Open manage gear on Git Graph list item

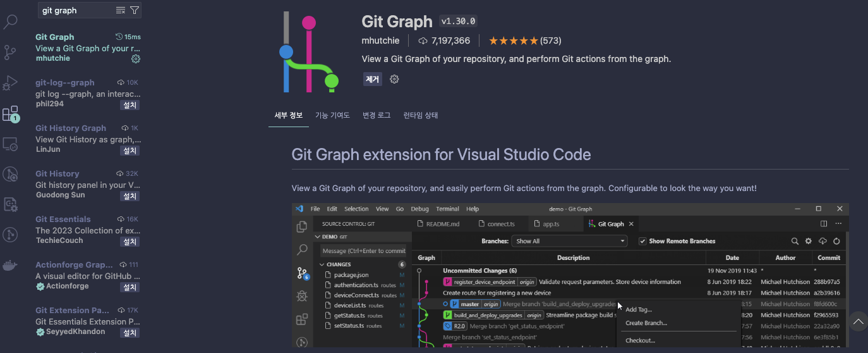[135, 59]
